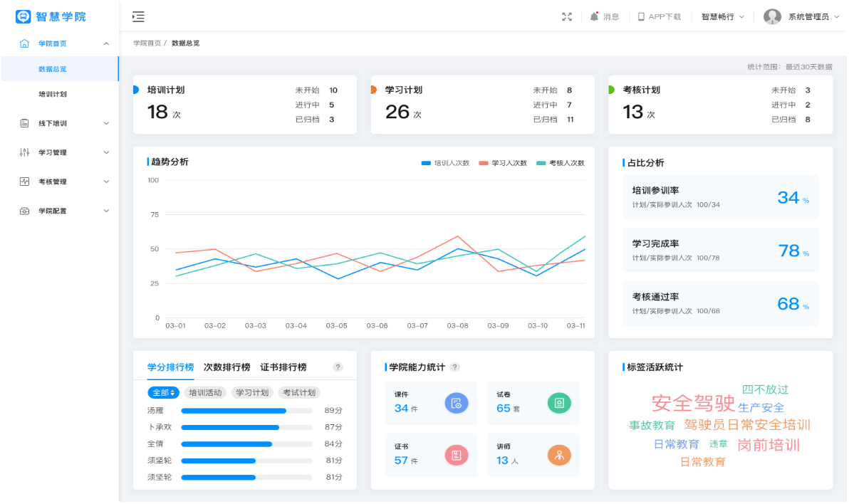
Task: Expand the 考核管理 sidebar menu
Action: [64, 182]
